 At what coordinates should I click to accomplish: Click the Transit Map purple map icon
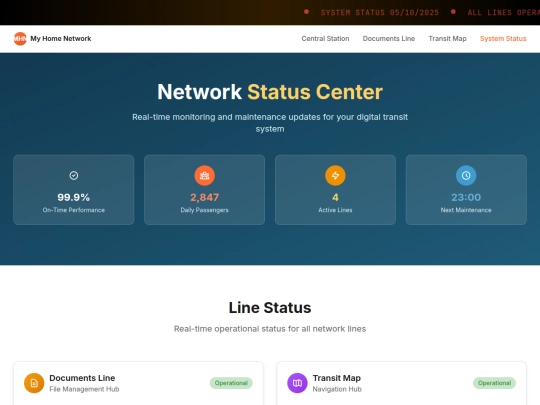coord(297,383)
